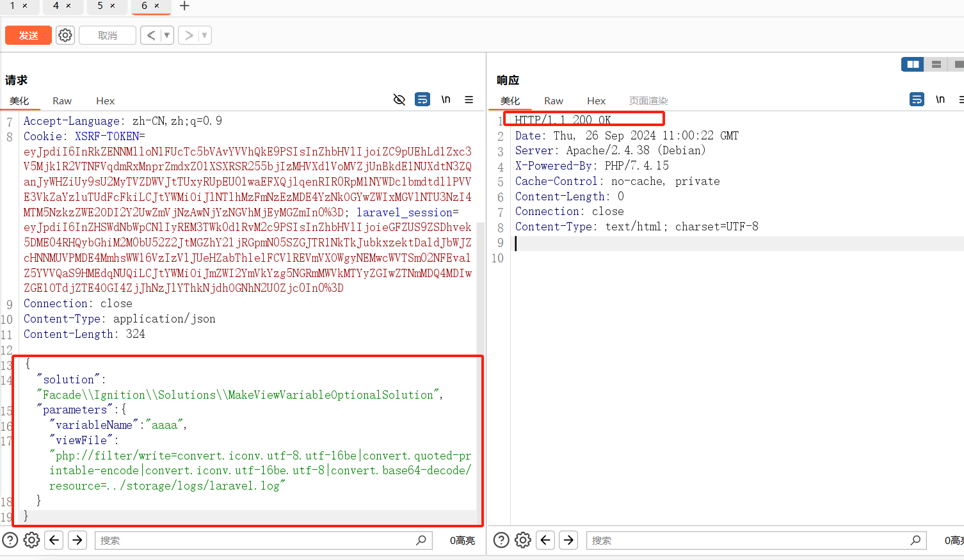
Task: Close Repeater tab 6
Action: (x=157, y=6)
